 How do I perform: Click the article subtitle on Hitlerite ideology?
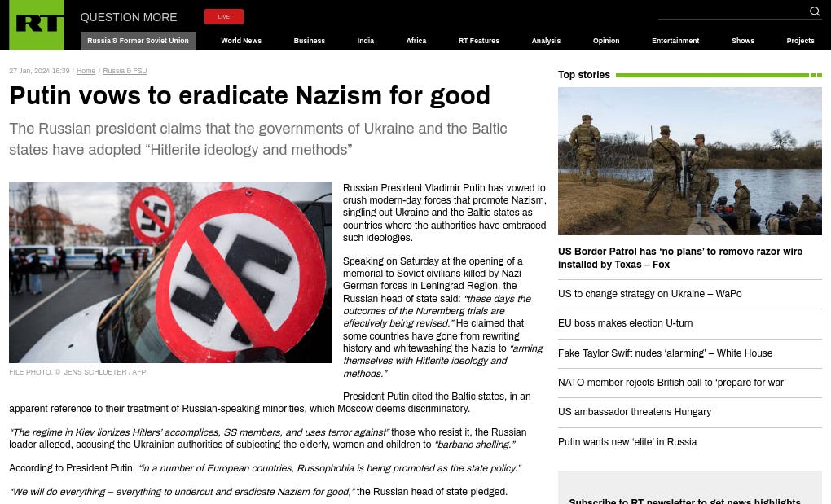click(x=258, y=139)
